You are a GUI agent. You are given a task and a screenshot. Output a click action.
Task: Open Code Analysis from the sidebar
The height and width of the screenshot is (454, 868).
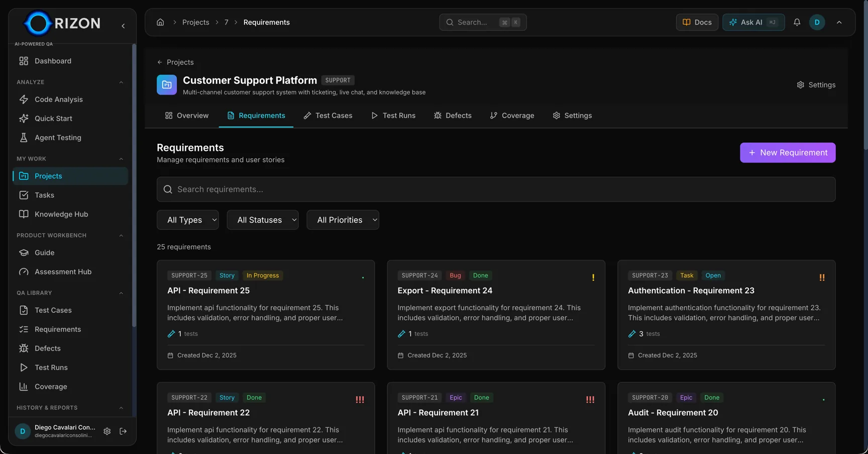point(58,100)
